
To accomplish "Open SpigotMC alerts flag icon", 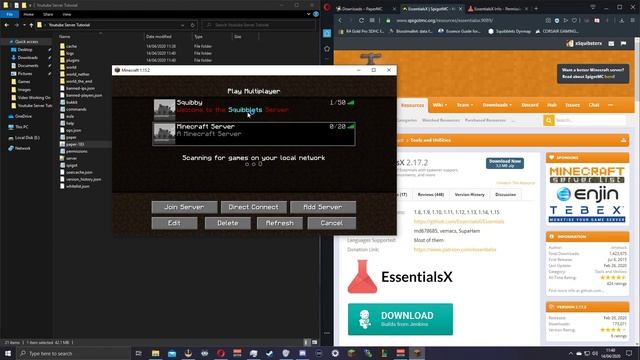I will click(x=623, y=43).
